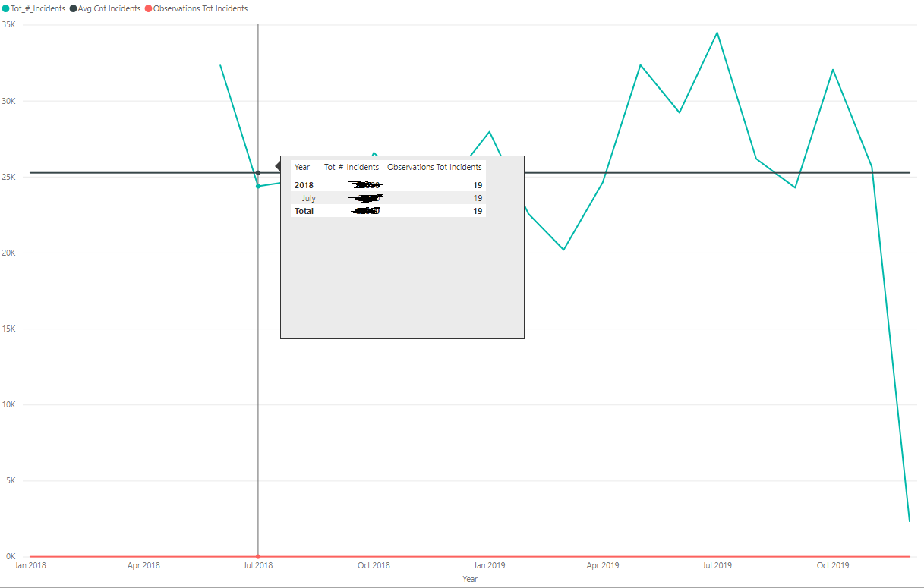The image size is (924, 588).
Task: Click the 10K y-axis label
Action: (x=9, y=404)
